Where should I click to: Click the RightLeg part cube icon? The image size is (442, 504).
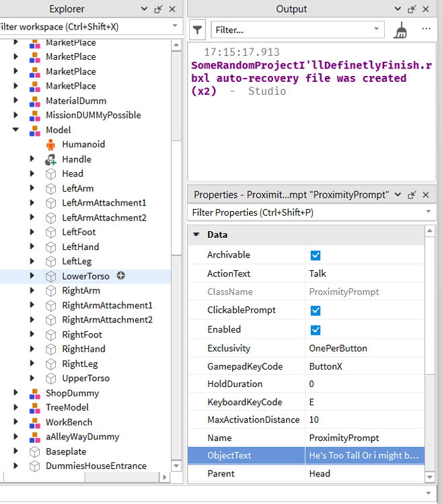click(50, 364)
